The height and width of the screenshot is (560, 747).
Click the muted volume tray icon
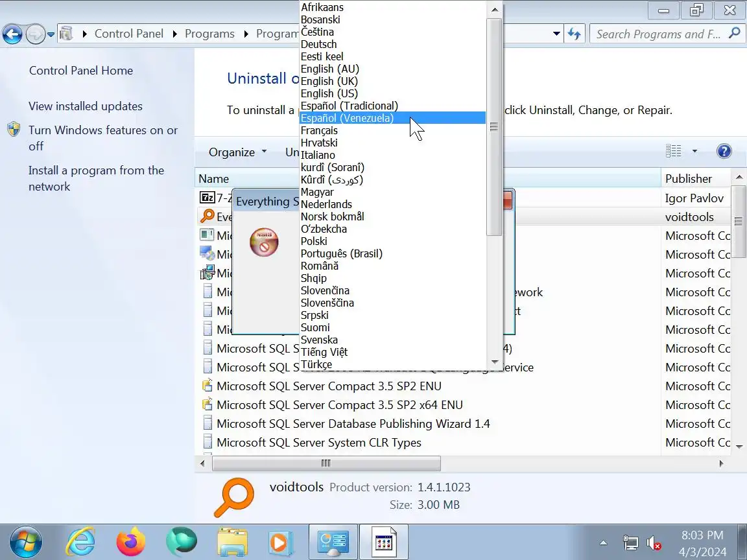pyautogui.click(x=654, y=543)
